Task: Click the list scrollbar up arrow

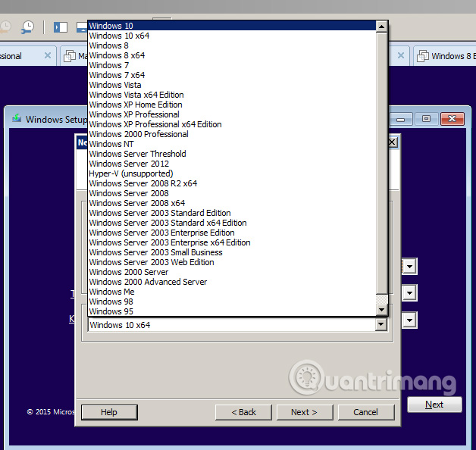Action: tap(381, 27)
